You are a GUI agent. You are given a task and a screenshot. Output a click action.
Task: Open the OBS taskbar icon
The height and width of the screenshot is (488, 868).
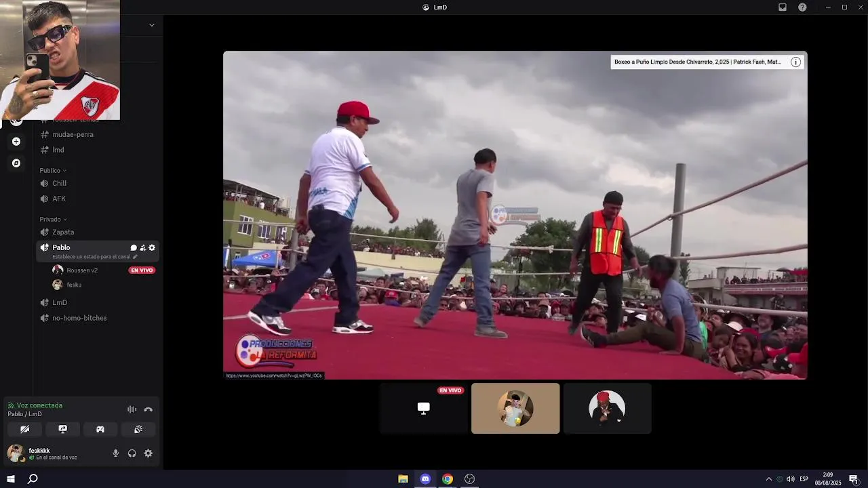point(469,479)
